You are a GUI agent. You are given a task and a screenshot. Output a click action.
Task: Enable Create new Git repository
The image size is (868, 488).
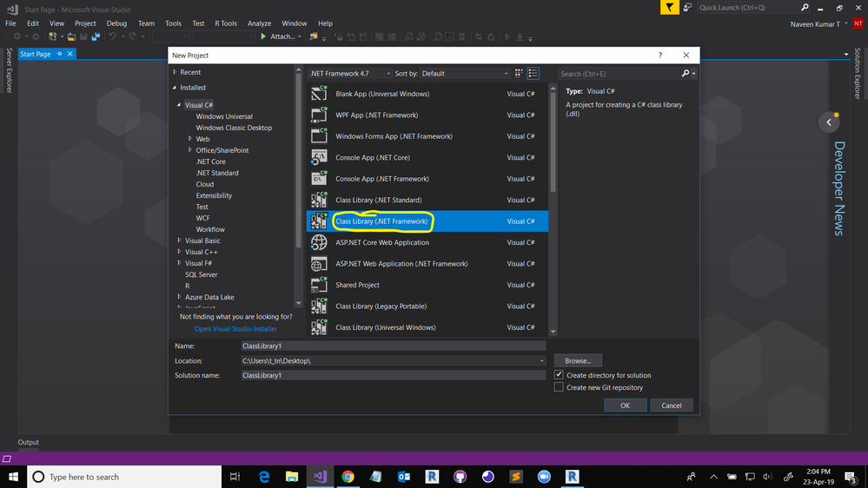559,387
